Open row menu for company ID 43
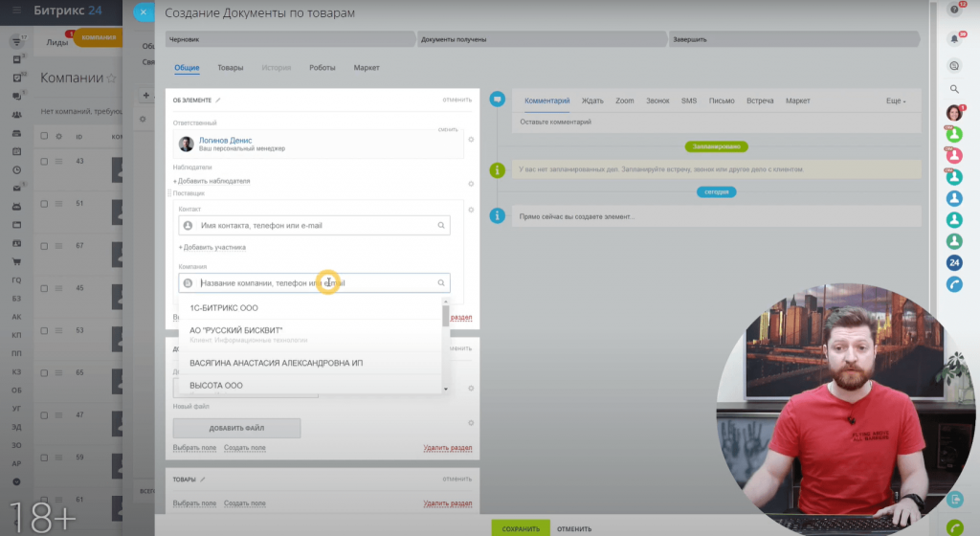Image resolution: width=980 pixels, height=536 pixels. tap(58, 161)
